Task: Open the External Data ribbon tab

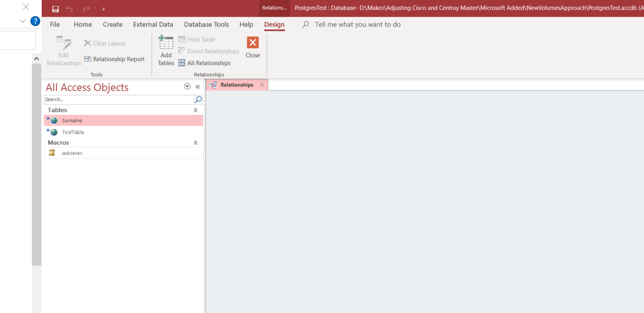Action: point(153,24)
